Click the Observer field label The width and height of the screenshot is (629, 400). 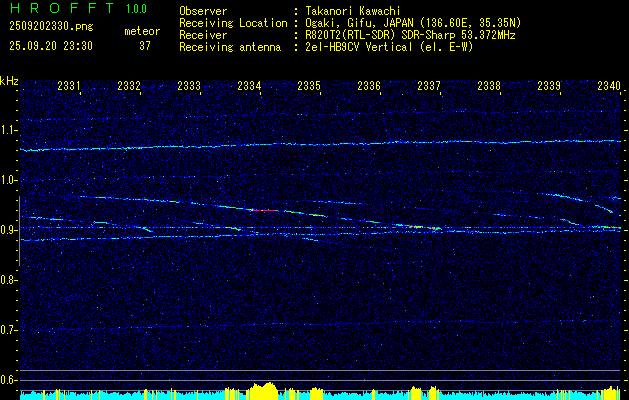203,11
